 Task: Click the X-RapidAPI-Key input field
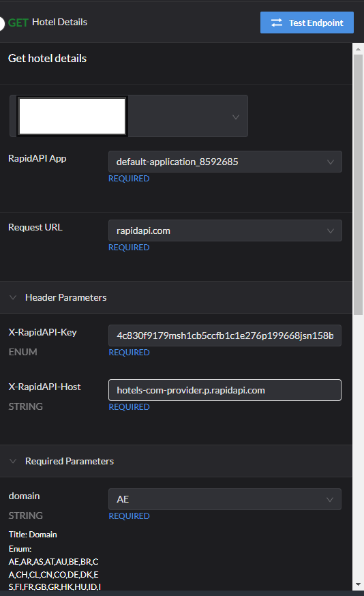[x=225, y=336]
